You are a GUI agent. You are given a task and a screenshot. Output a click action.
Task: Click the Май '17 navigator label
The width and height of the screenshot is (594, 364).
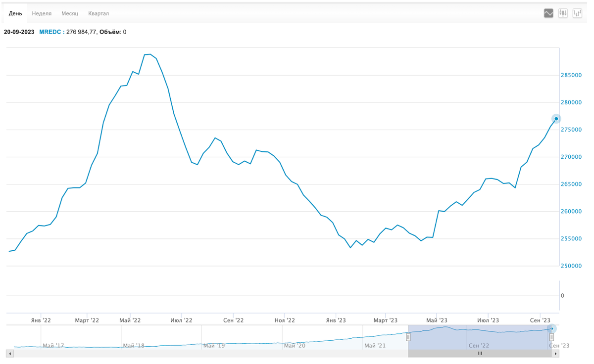[53, 346]
